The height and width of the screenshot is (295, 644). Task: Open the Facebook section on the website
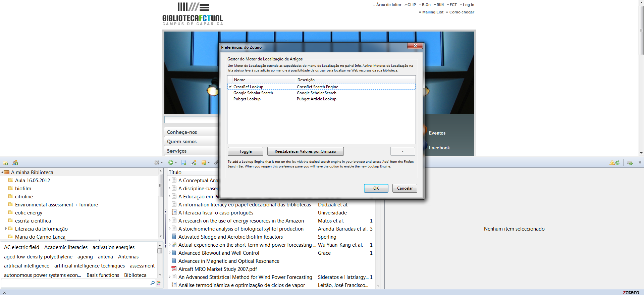[x=439, y=148]
